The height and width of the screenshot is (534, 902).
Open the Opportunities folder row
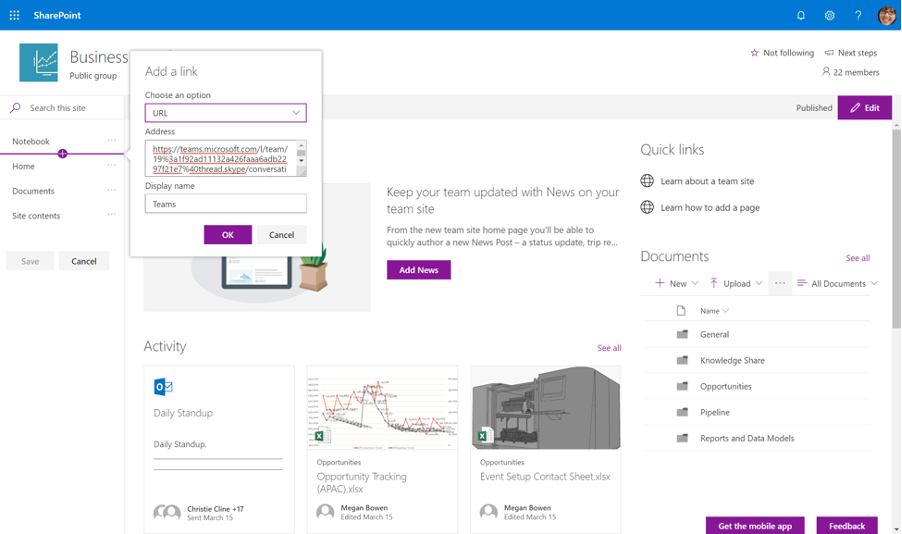[x=757, y=386]
